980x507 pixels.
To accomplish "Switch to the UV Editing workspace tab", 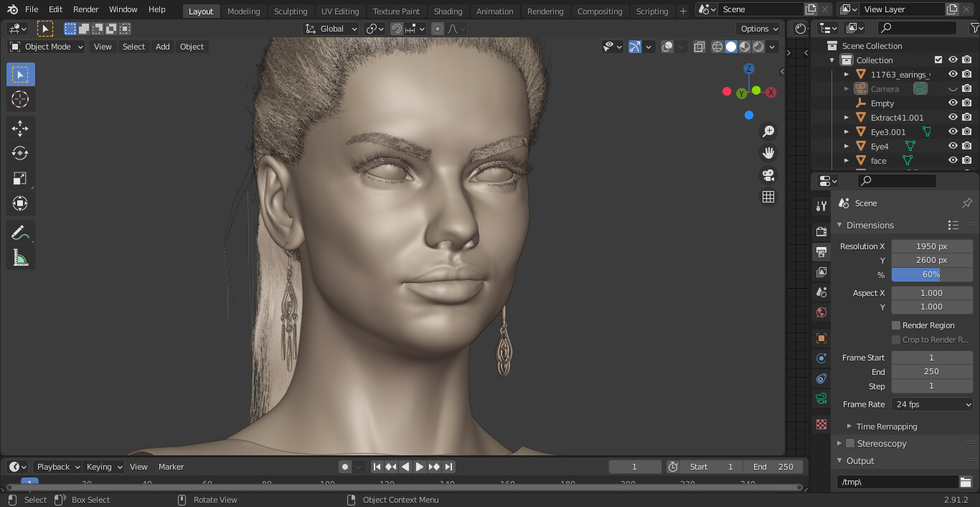I will point(340,11).
